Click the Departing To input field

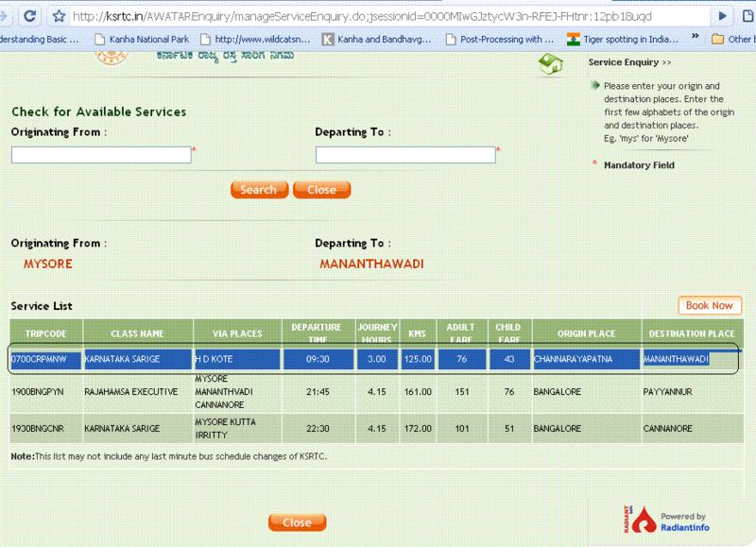click(405, 155)
